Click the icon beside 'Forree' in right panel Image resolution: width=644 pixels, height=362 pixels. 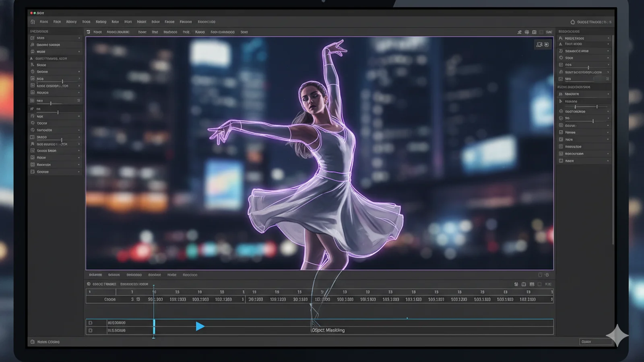pos(561,132)
